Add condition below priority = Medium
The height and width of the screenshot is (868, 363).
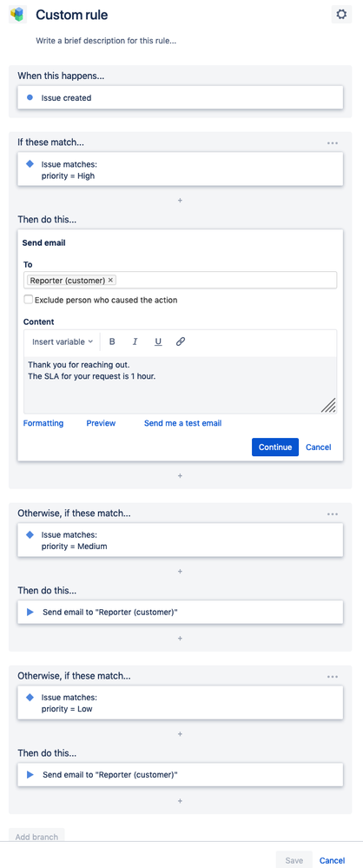point(180,572)
